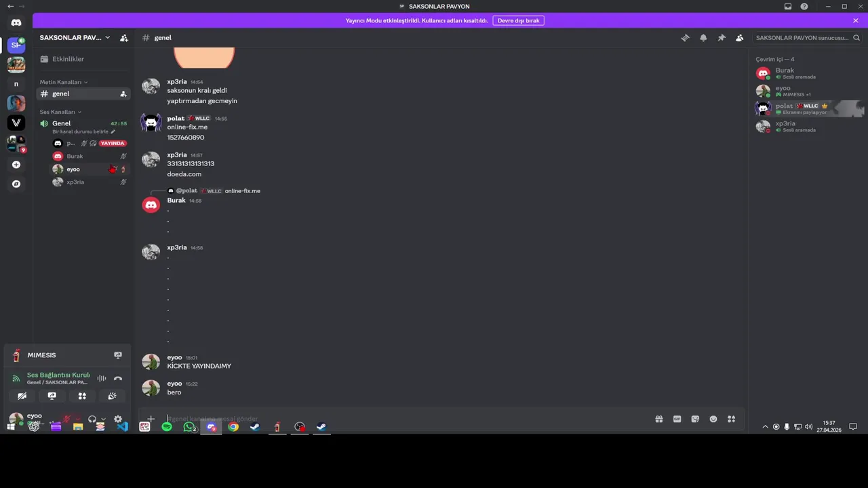Select Burak in voice channel list
868x488 pixels.
[90, 157]
